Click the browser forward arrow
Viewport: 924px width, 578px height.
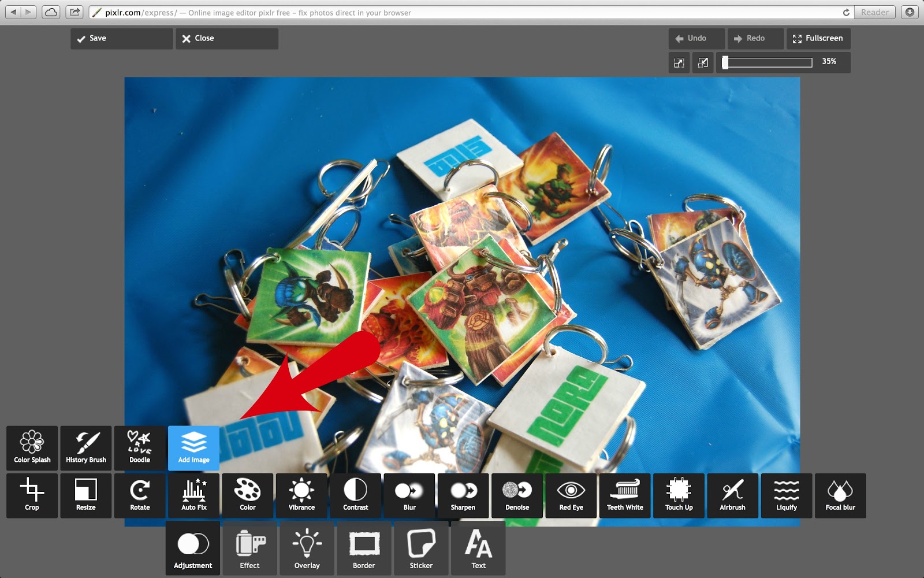coord(28,12)
